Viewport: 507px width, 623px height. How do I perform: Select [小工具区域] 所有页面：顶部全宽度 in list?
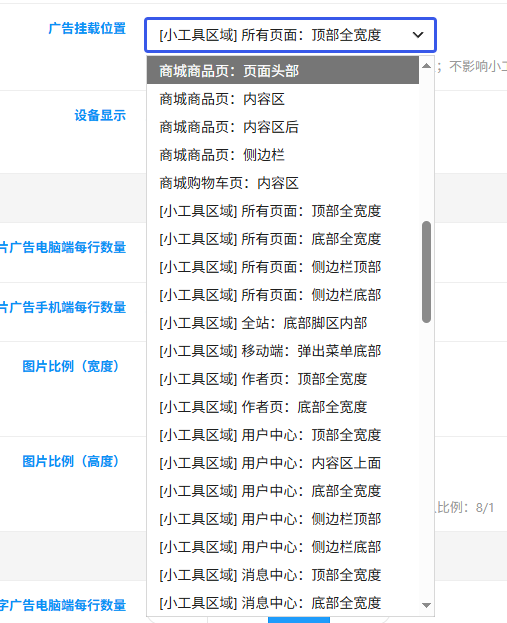click(x=283, y=211)
